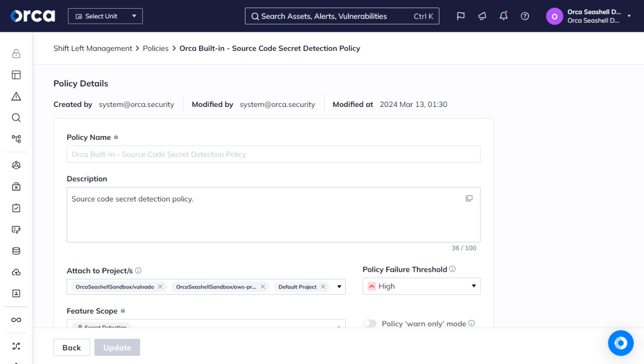The width and height of the screenshot is (644, 364).
Task: Open the list with key sidebar icon
Action: pos(16,230)
